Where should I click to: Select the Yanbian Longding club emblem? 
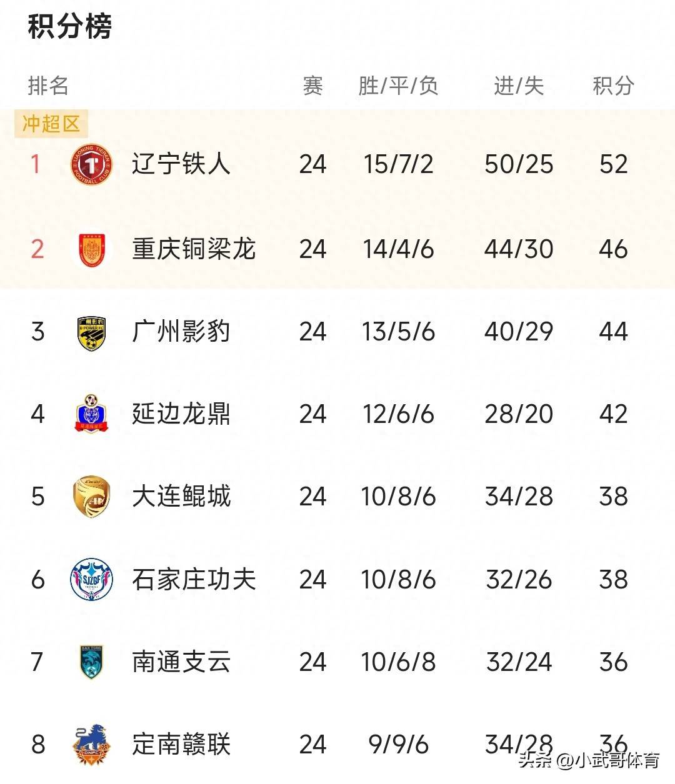click(x=91, y=414)
